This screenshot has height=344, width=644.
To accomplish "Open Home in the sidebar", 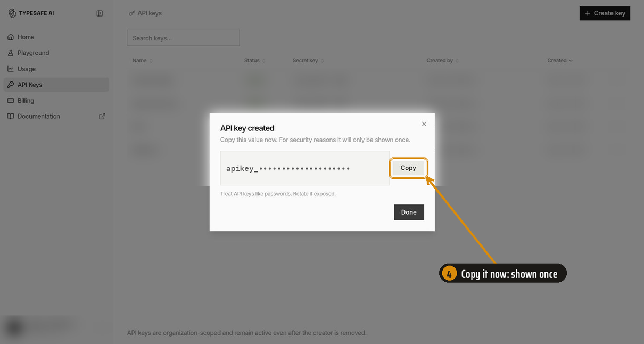I will [x=56, y=37].
